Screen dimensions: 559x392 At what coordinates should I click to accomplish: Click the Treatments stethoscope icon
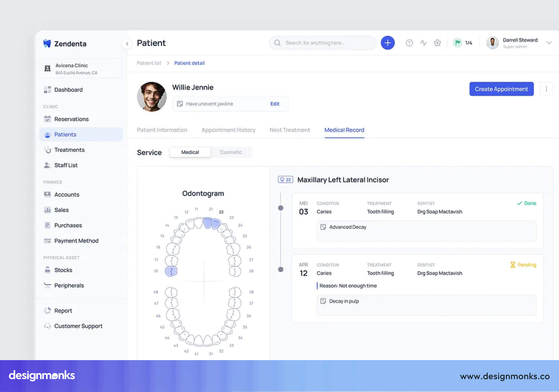48,150
